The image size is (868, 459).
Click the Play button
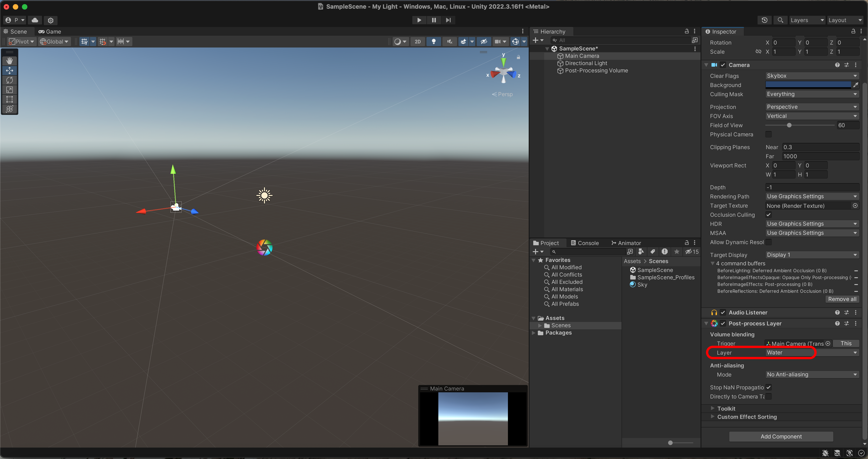[x=419, y=20]
